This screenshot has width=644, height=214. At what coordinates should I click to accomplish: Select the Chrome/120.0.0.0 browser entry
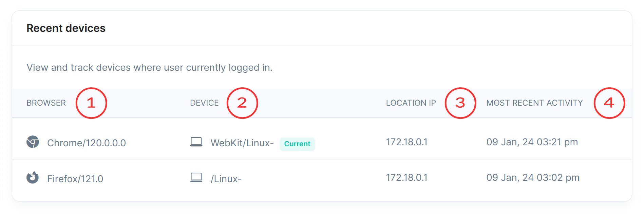[87, 143]
